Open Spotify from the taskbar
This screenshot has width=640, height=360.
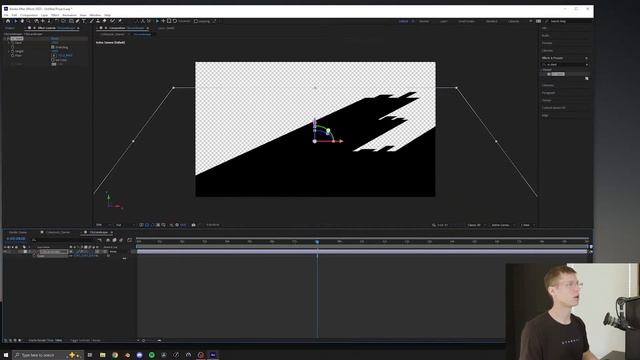(152, 355)
